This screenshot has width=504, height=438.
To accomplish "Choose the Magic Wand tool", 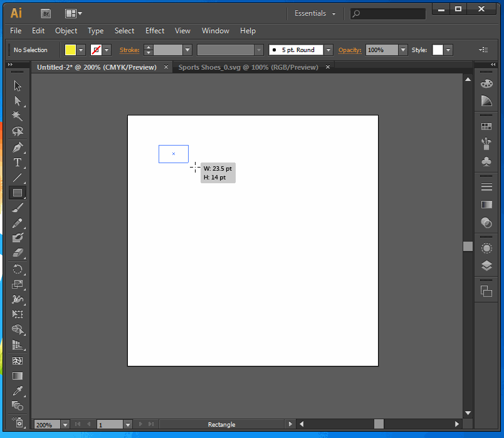I will pos(18,117).
